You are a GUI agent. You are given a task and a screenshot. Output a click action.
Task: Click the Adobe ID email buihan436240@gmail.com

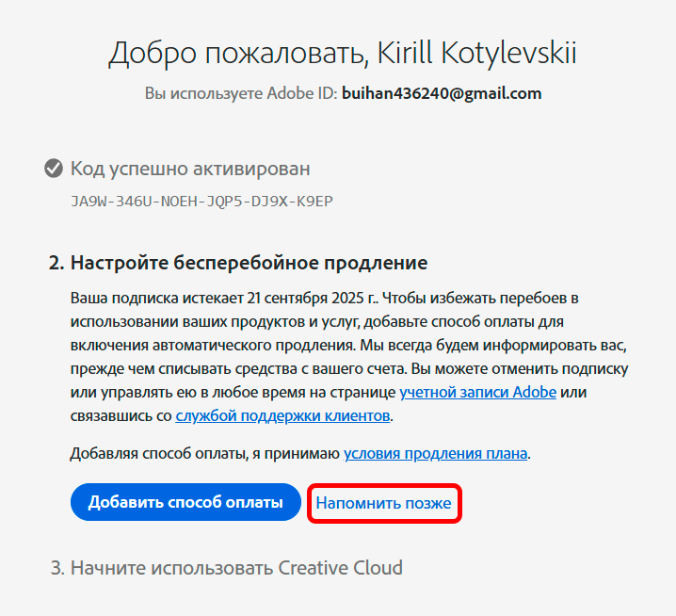442,93
